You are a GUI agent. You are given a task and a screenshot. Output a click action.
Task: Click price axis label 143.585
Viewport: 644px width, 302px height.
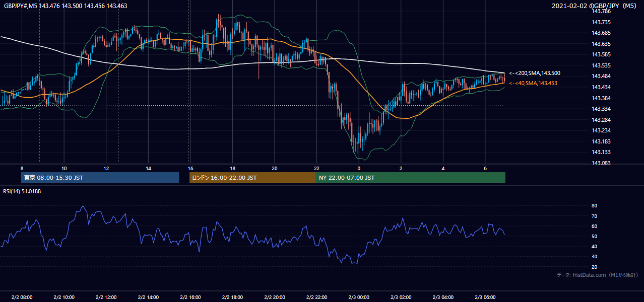(602, 54)
